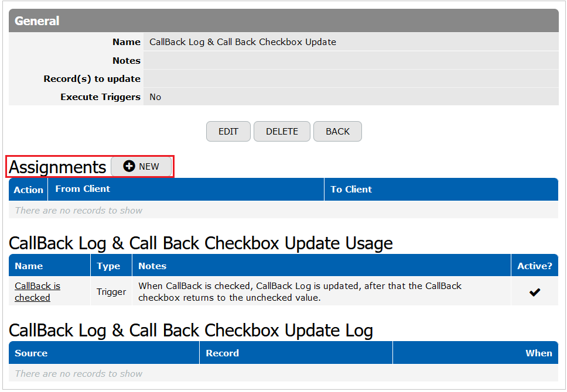Click the Source column header in Log

click(31, 353)
